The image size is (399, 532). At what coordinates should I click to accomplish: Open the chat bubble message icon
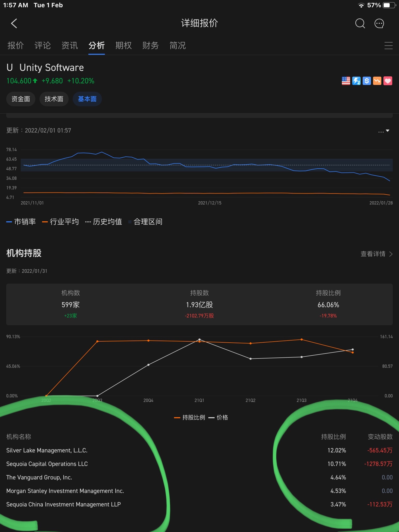(x=379, y=23)
